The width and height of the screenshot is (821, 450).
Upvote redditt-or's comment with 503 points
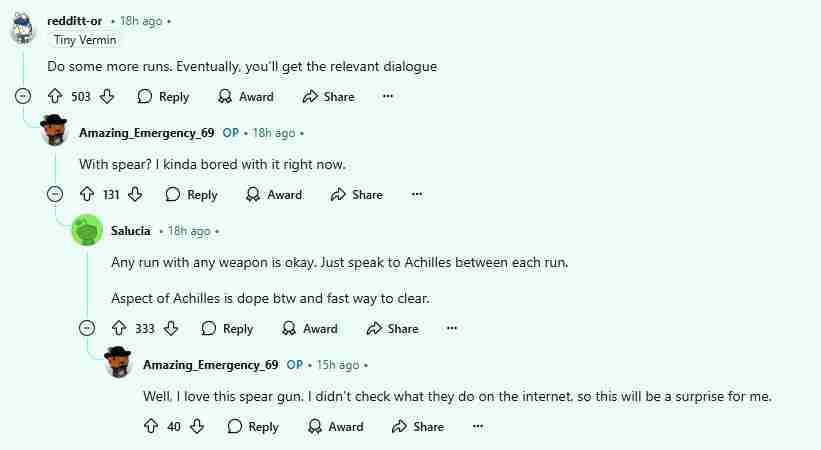55,97
